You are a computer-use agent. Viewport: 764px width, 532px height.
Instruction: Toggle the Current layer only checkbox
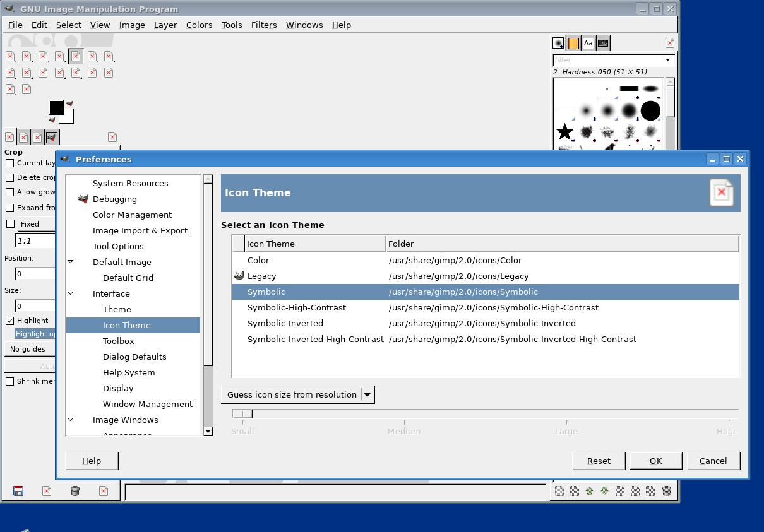10,163
